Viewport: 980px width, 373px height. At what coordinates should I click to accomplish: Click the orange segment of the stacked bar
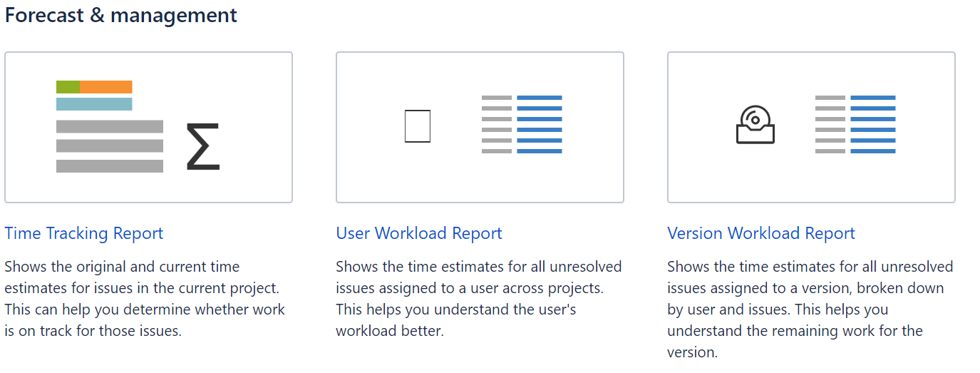click(105, 87)
